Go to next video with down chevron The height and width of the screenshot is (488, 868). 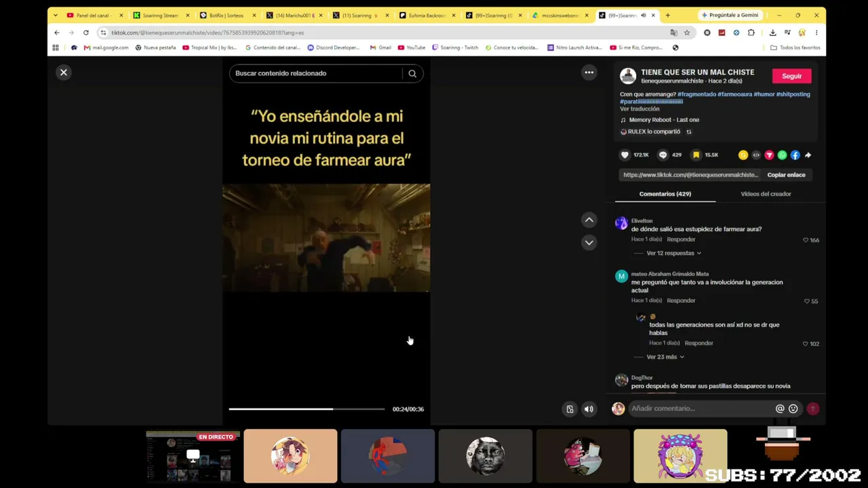coord(589,243)
